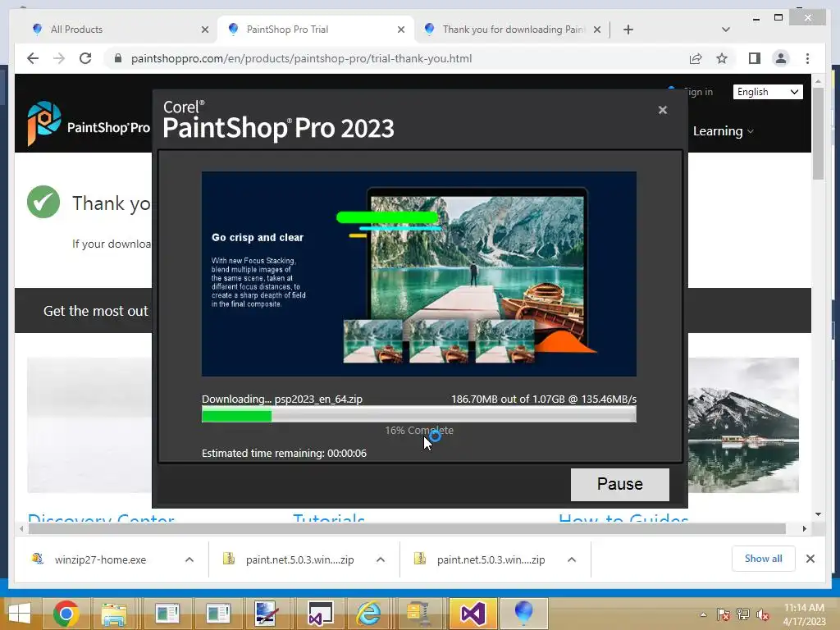Open PaintShop Pro installer taskbar icon
Image resolution: width=840 pixels, height=630 pixels.
click(523, 614)
